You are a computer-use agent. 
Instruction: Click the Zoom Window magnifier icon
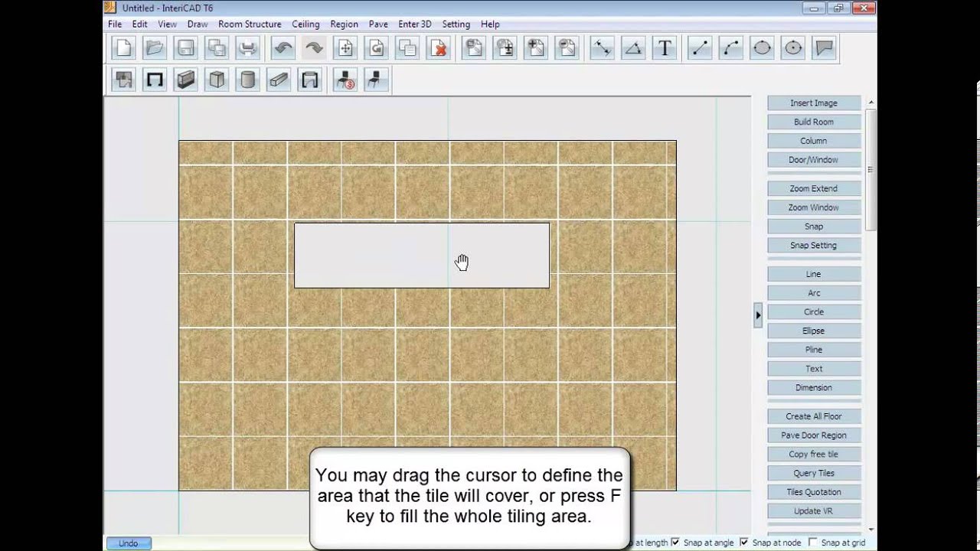474,48
